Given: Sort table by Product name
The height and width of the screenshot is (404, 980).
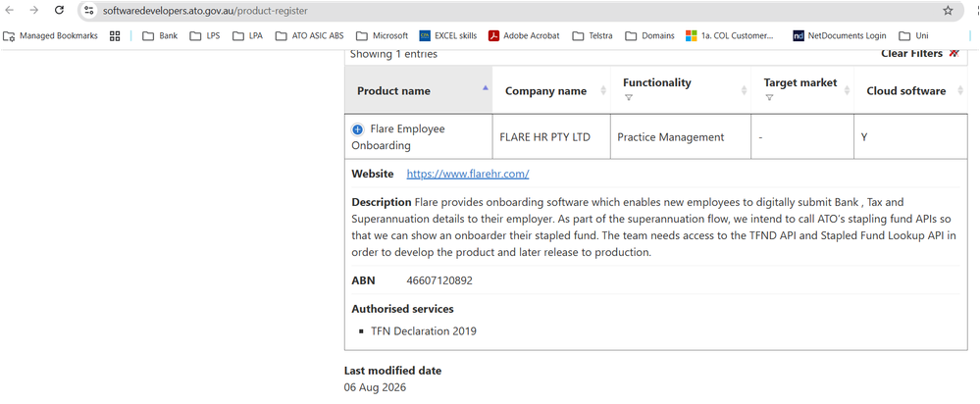Looking at the screenshot, I should [x=418, y=90].
